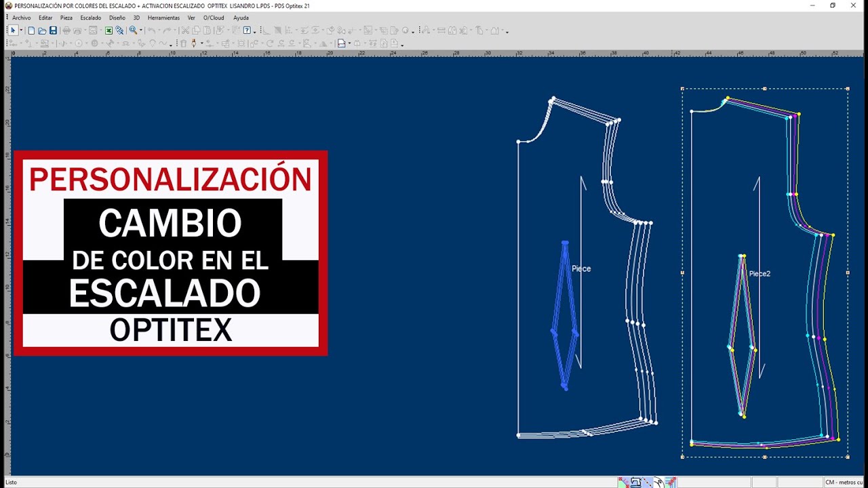Click the Undo arrow icon

point(151,30)
